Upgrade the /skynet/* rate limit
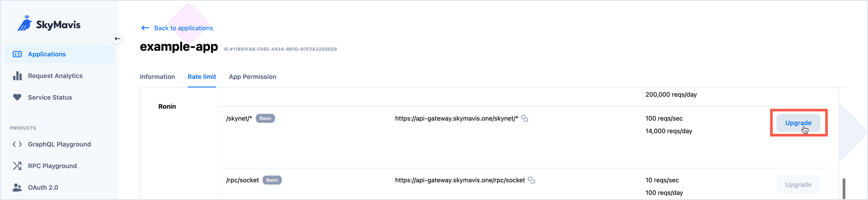868x200 pixels. [798, 123]
